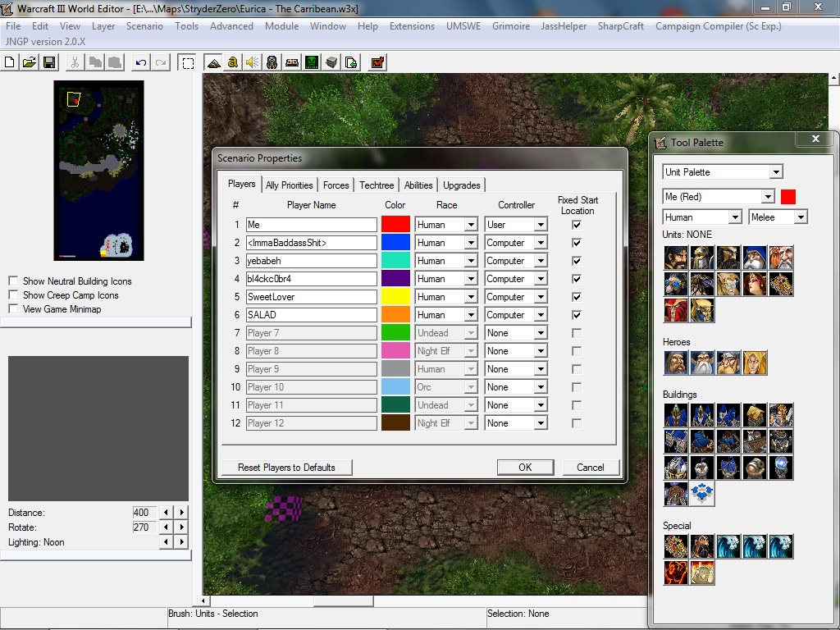Open the Sound Editor speaker icon

click(253, 62)
